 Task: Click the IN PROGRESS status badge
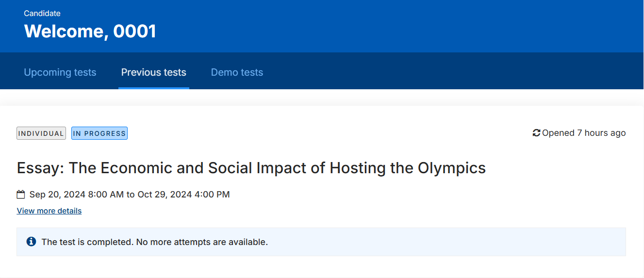coord(99,133)
